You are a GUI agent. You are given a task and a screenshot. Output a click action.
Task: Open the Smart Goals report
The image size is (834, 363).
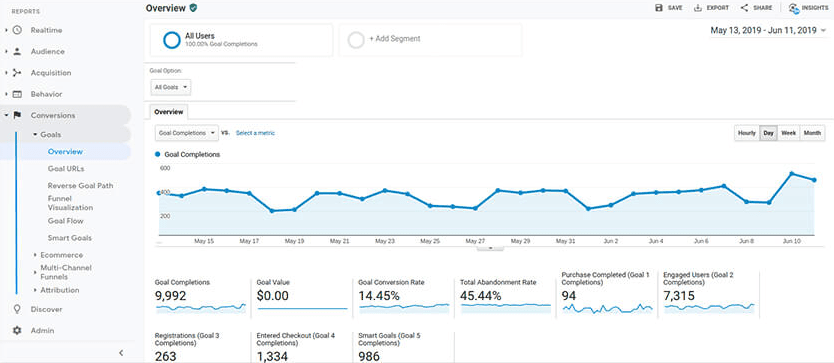coord(70,238)
